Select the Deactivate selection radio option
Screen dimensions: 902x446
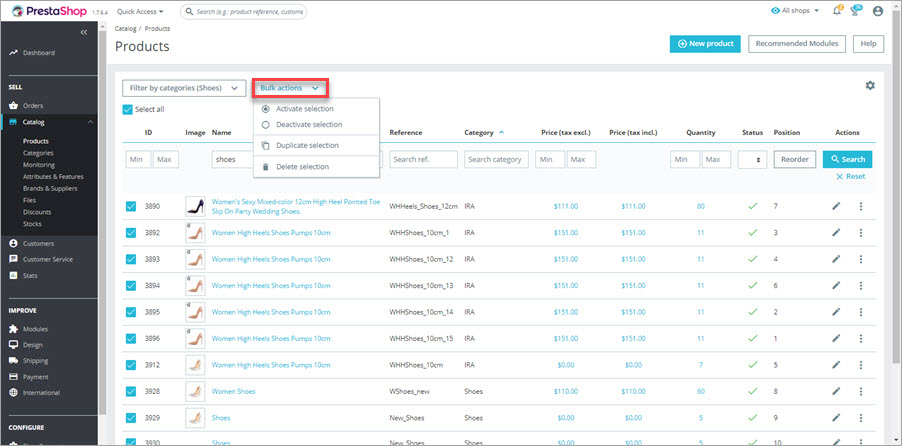(x=265, y=124)
